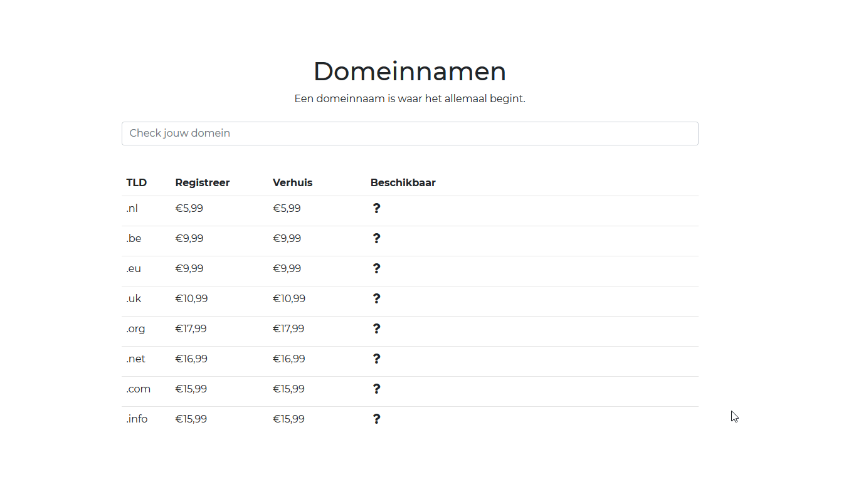This screenshot has width=856, height=504.
Task: Click the .eu Verhuis price €9,99
Action: (x=287, y=268)
